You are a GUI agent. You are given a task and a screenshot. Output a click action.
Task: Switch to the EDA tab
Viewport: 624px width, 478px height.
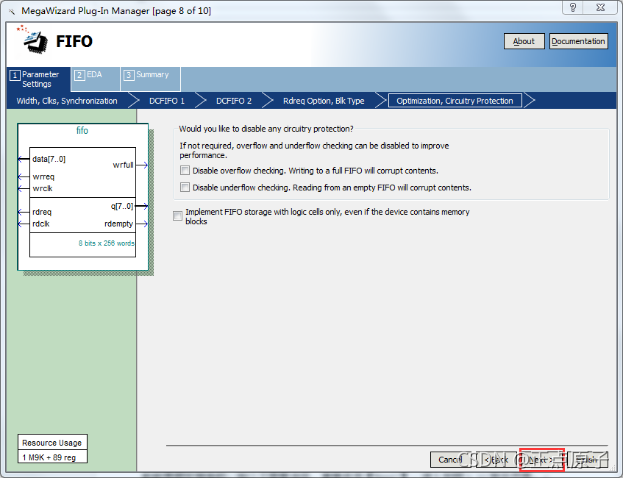click(95, 79)
